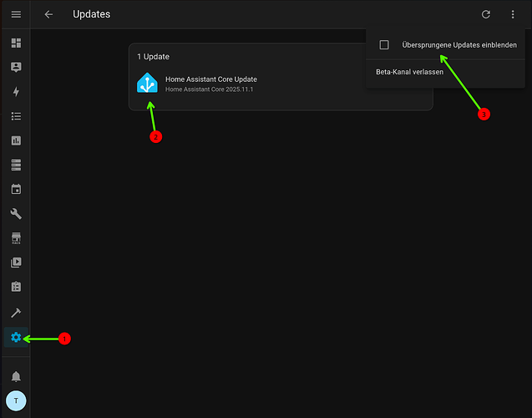Click the wrench icon in the sidebar
This screenshot has width=532, height=418.
click(16, 214)
